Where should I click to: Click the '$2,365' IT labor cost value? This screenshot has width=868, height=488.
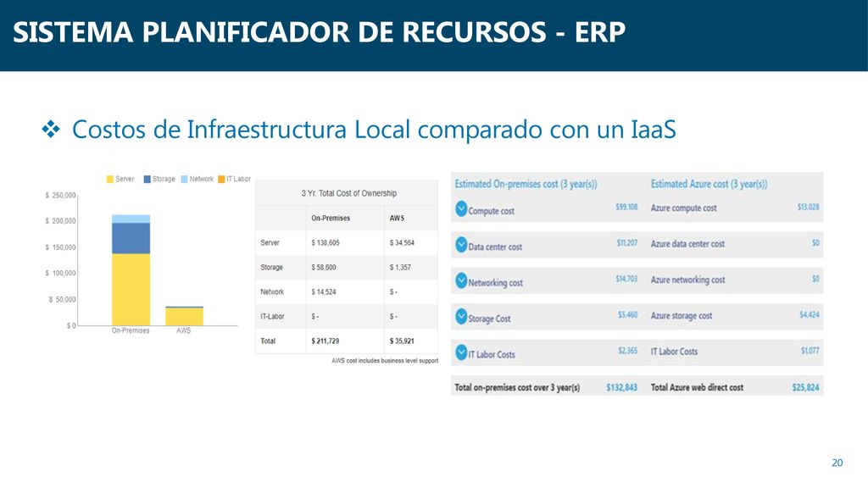pos(628,351)
